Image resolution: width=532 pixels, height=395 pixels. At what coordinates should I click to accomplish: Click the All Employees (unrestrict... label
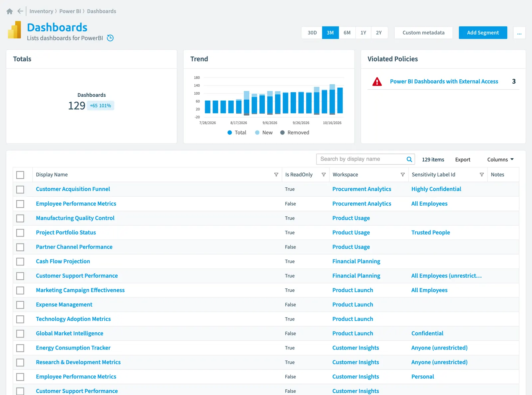point(446,276)
